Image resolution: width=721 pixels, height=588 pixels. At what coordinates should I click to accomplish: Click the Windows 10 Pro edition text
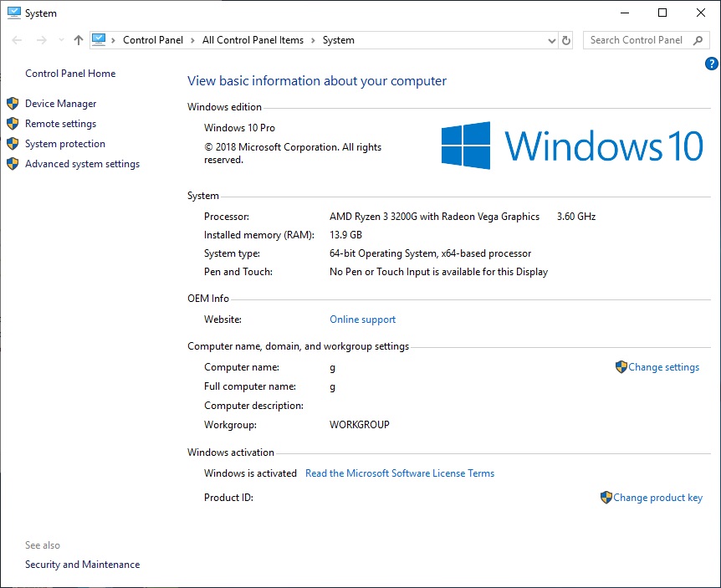239,128
